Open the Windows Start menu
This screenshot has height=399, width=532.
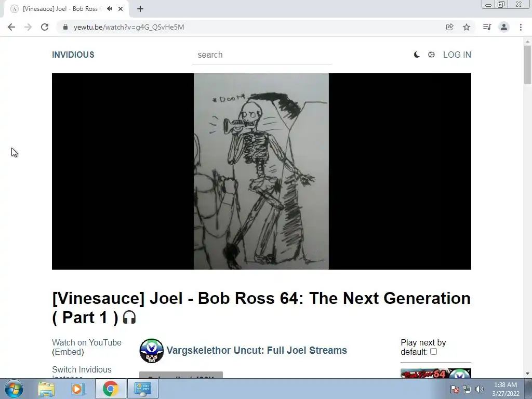(14, 389)
